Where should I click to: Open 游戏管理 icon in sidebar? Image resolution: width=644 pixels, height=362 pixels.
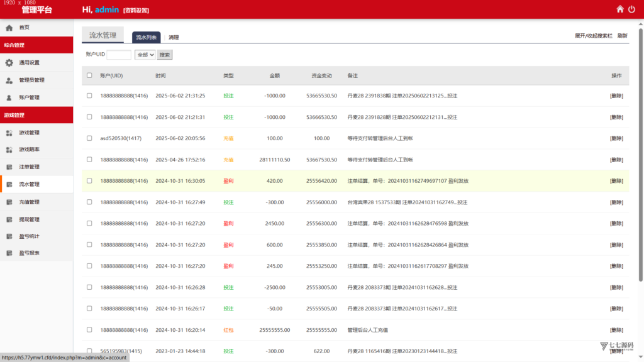[9, 133]
